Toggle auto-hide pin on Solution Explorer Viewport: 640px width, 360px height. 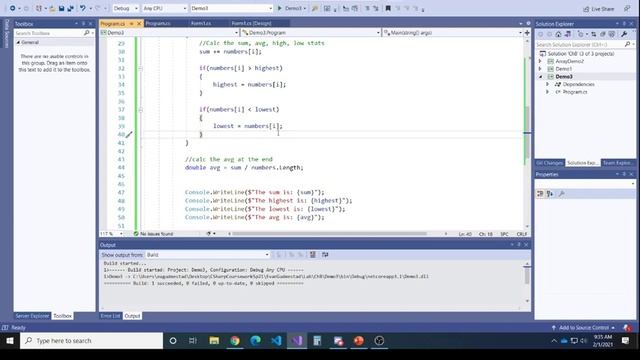pos(624,24)
